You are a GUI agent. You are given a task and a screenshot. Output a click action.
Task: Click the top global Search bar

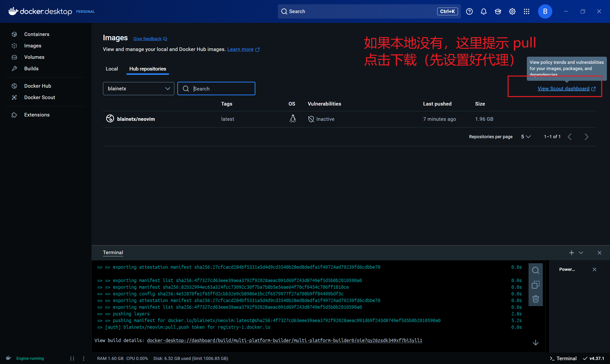pyautogui.click(x=369, y=11)
